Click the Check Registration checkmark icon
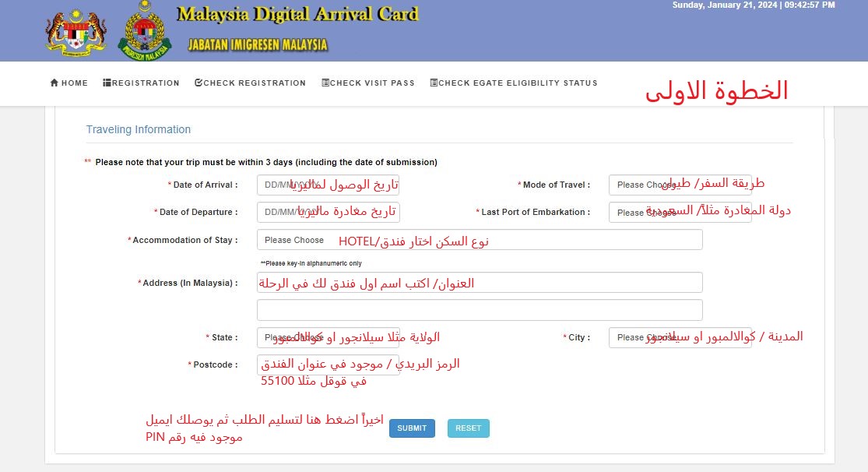 [x=199, y=83]
